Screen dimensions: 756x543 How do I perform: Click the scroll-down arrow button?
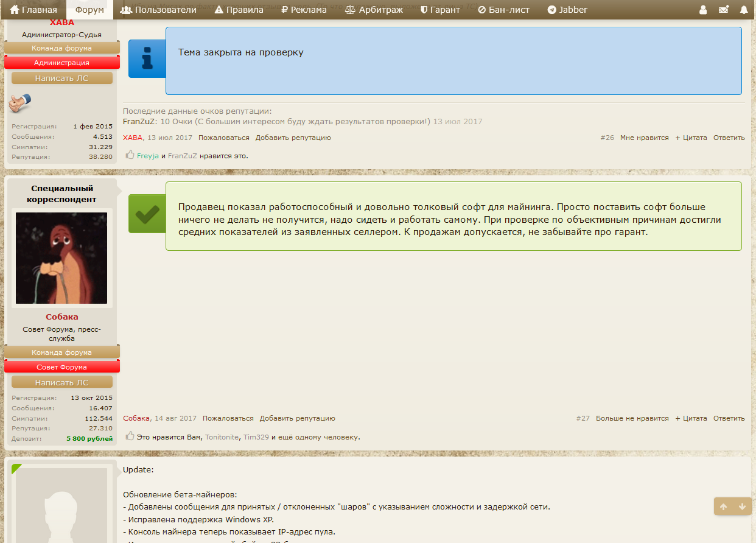742,506
